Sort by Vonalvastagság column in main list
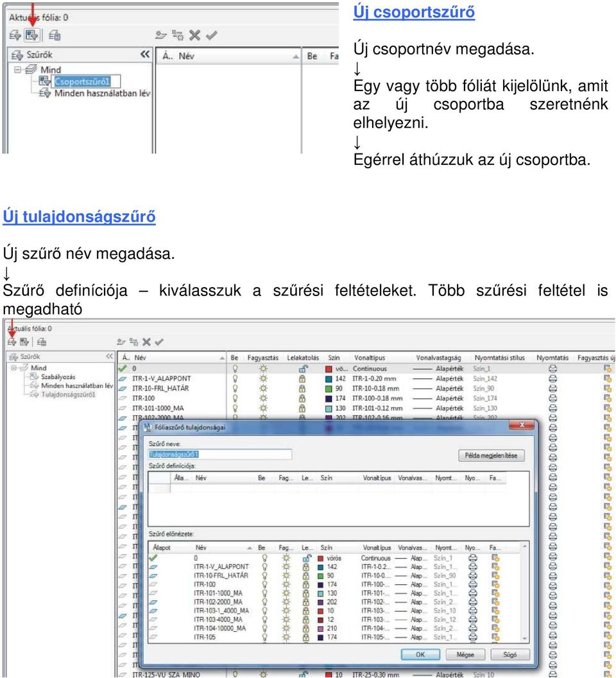Image resolution: width=616 pixels, height=678 pixels. point(438,358)
